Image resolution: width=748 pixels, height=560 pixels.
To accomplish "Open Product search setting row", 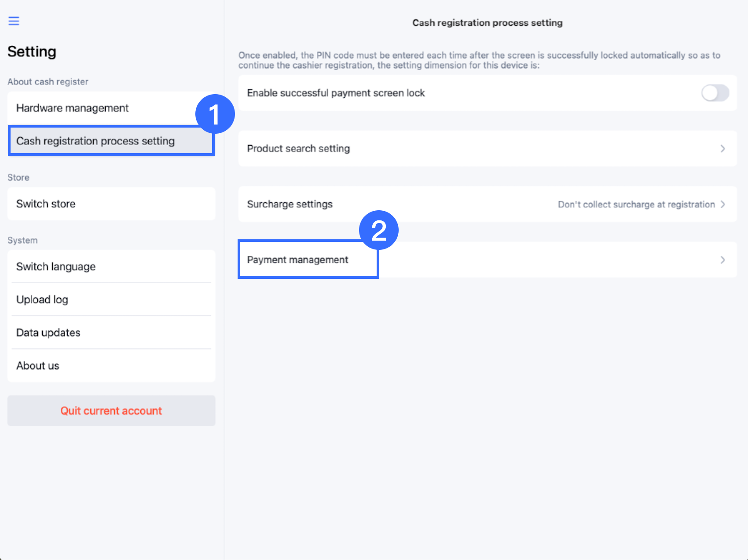I will [299, 149].
